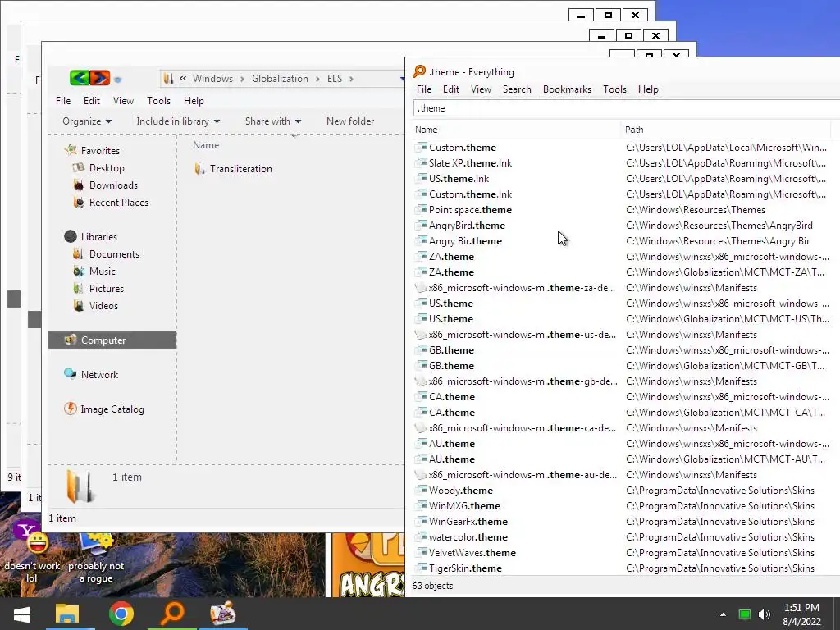
Task: Select the Desktop icon in Favorites
Action: 79,167
